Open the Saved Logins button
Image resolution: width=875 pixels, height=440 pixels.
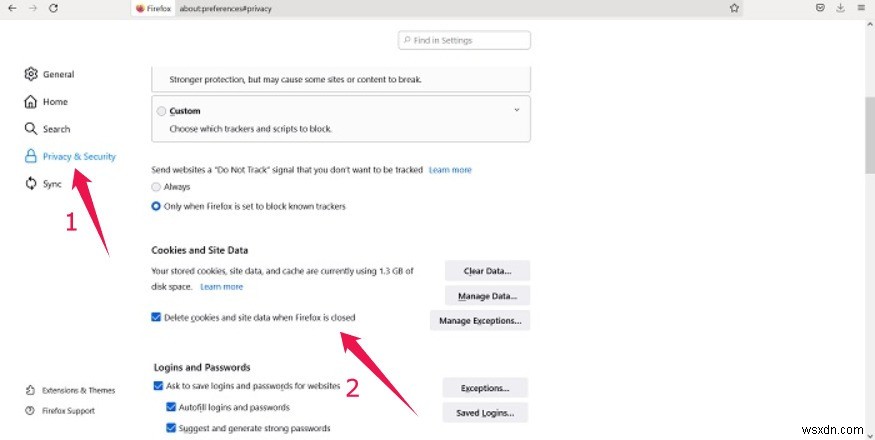[x=485, y=413]
